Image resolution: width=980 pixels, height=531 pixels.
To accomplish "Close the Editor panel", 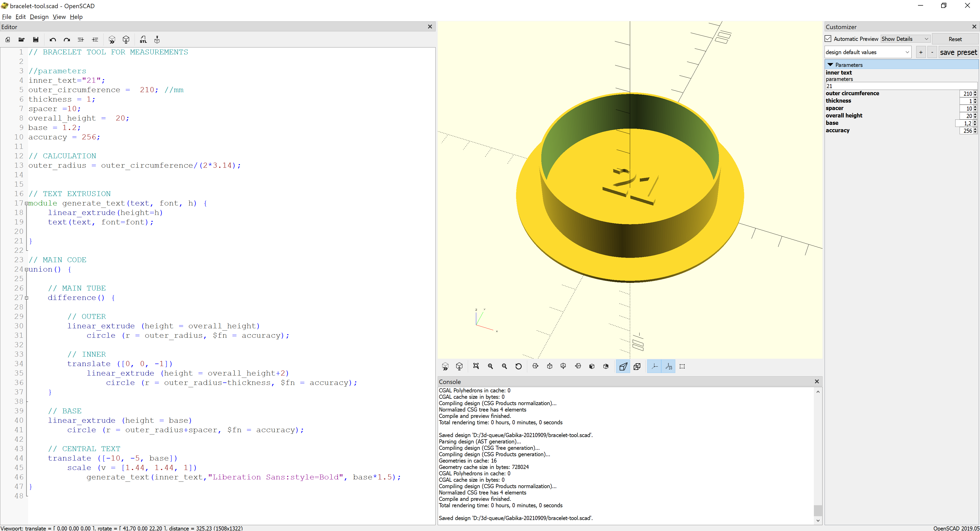I will (430, 27).
